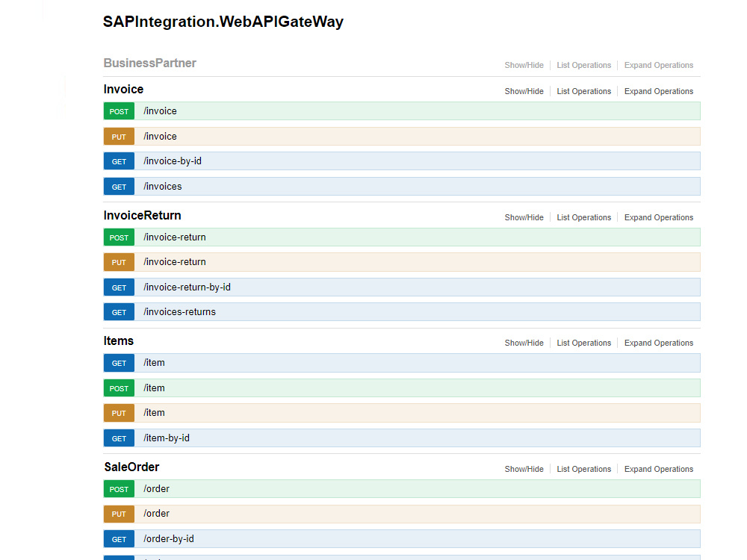Open the POST /item endpoint path
Screen dimensions: 747x560
[154, 388]
